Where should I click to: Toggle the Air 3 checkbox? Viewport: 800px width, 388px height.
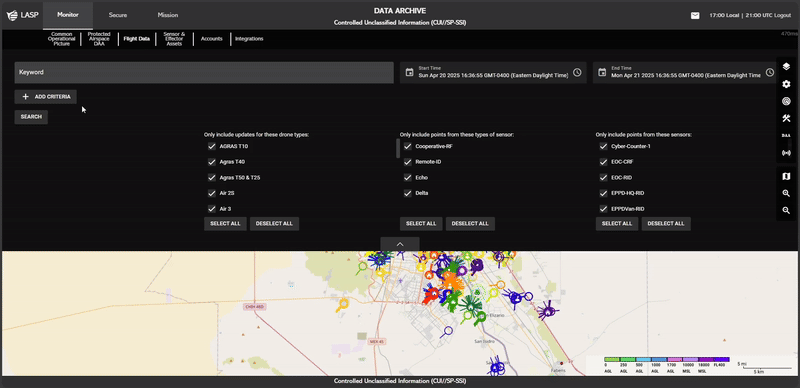[x=212, y=209]
